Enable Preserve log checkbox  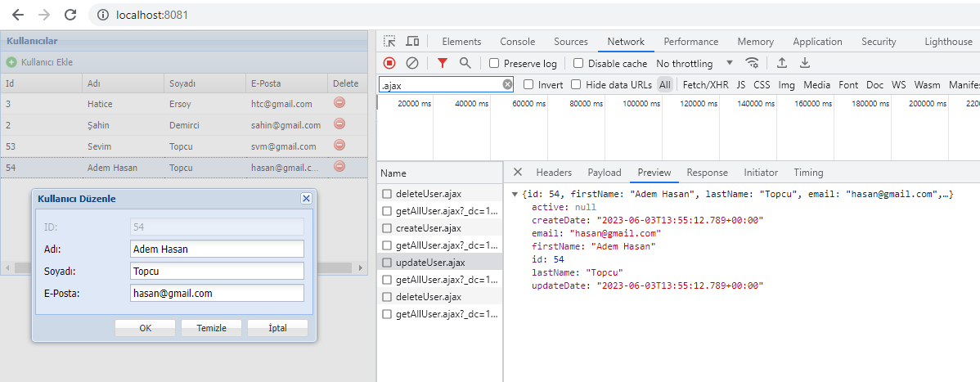tap(494, 63)
